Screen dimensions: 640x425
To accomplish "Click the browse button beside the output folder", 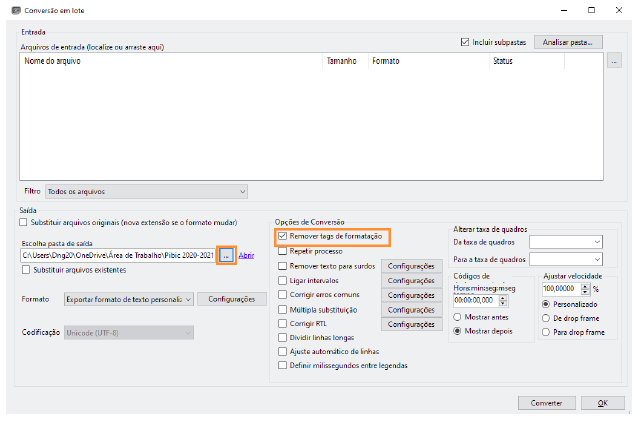I will coord(226,256).
